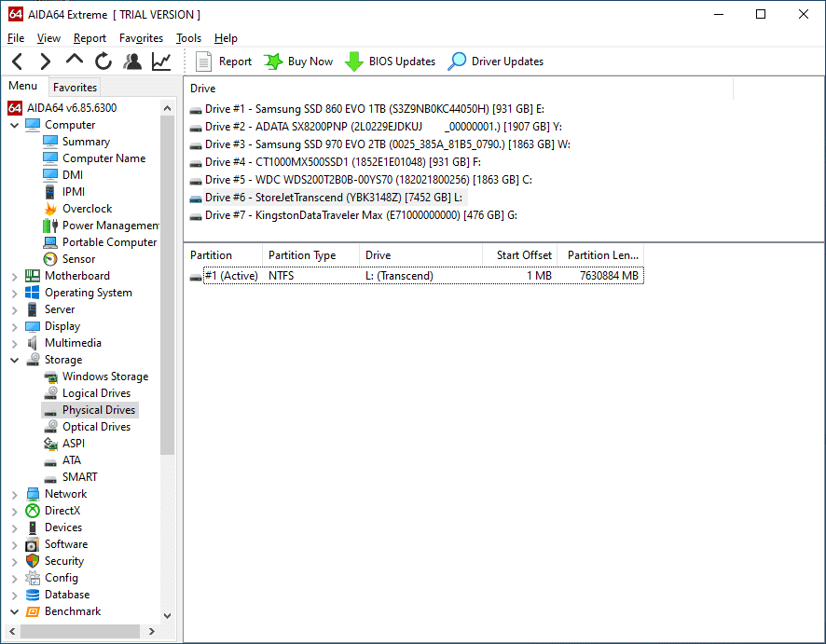Expand the Multimedia tree node
This screenshot has width=826, height=644.
pyautogui.click(x=15, y=344)
